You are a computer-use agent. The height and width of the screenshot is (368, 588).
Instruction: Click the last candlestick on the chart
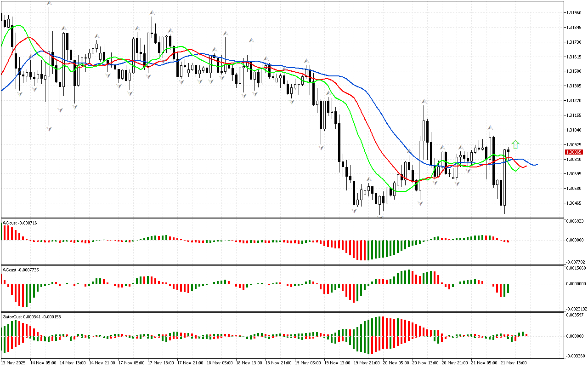509,150
